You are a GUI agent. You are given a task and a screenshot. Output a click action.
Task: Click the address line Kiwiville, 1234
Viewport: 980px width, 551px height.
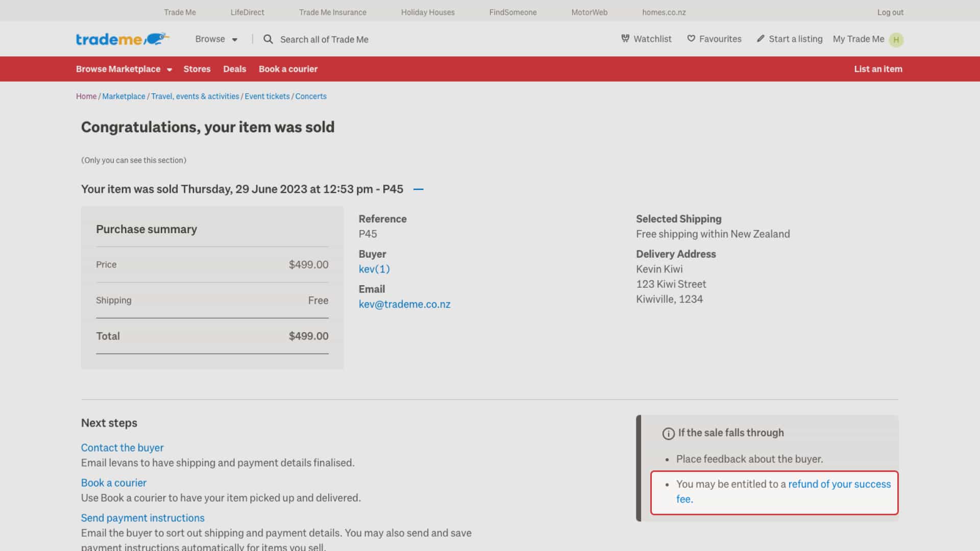pyautogui.click(x=669, y=299)
